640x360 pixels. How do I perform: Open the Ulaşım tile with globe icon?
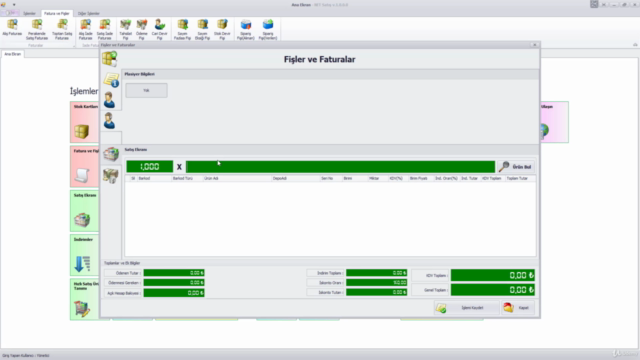554,122
